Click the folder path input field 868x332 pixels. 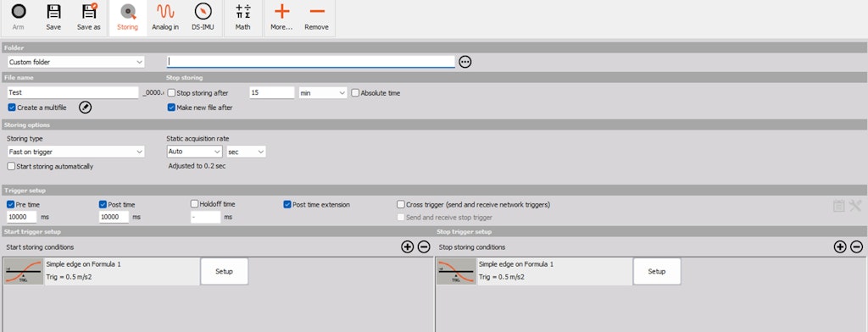[310, 62]
